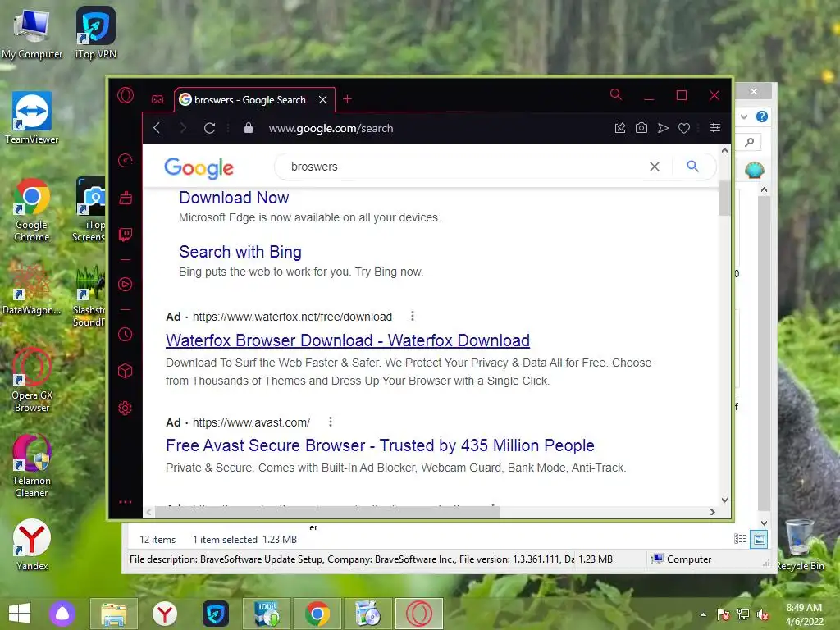
Task: Open Easy Setup sliders icon
Action: [715, 127]
